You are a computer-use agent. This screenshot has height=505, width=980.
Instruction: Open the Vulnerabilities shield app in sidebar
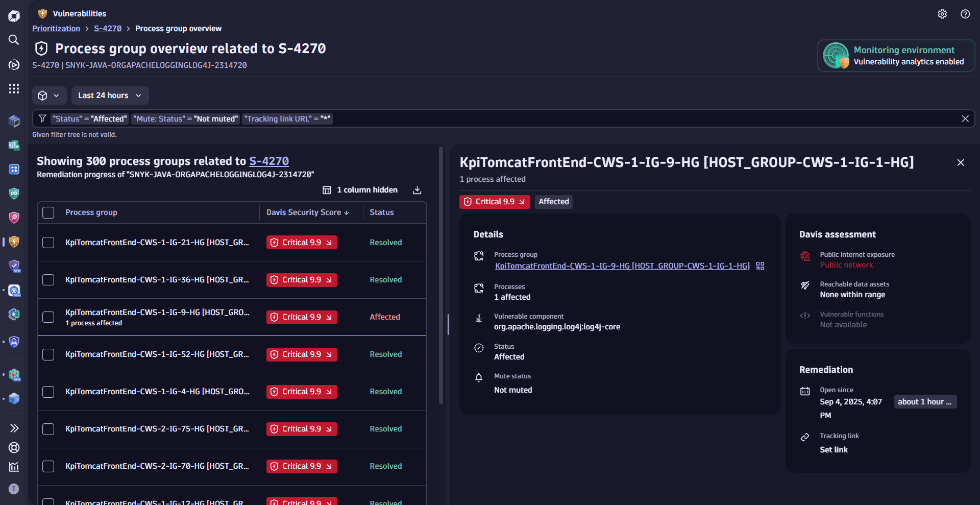point(14,242)
